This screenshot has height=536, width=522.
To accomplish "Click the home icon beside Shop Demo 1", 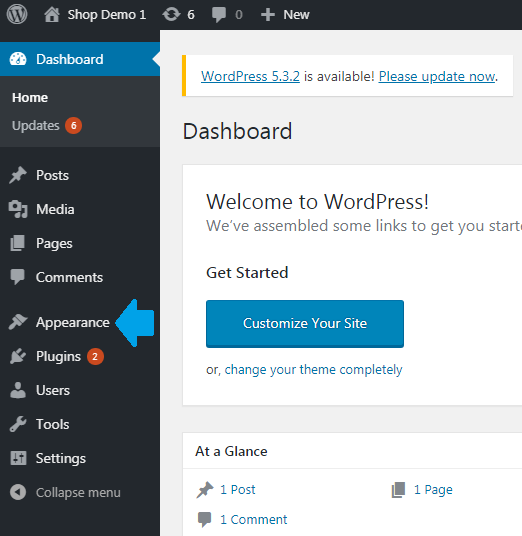I will (x=52, y=15).
